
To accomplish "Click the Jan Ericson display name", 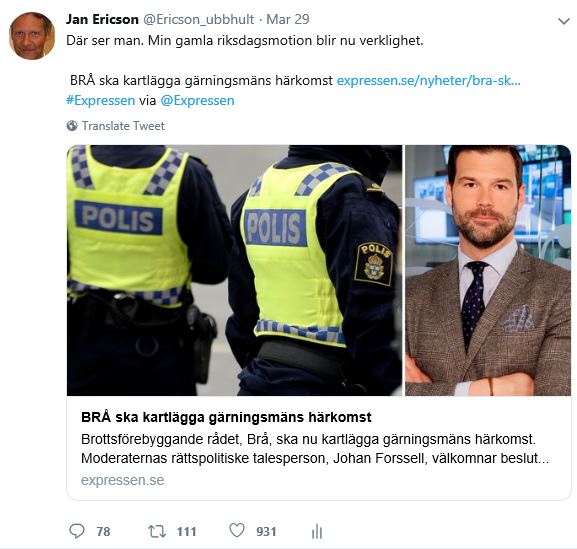I will click(x=102, y=20).
